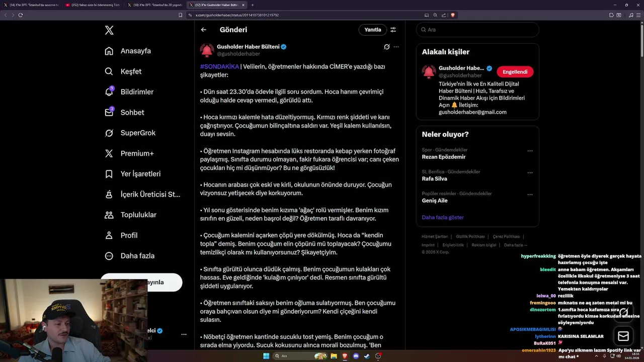Click browser back arrow

click(x=6, y=15)
